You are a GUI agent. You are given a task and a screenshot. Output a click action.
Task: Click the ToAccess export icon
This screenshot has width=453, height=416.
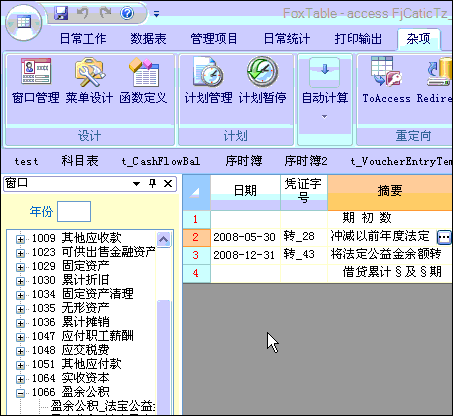[x=386, y=71]
